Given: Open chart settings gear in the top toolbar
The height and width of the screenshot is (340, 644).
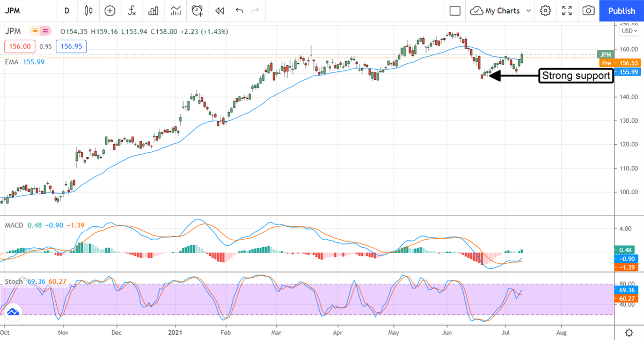Looking at the screenshot, I should point(546,11).
